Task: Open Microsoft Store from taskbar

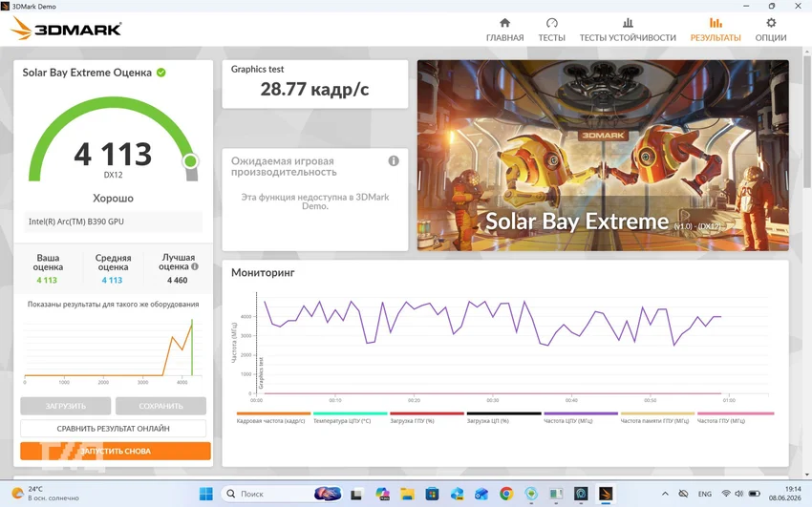Action: tap(432, 494)
